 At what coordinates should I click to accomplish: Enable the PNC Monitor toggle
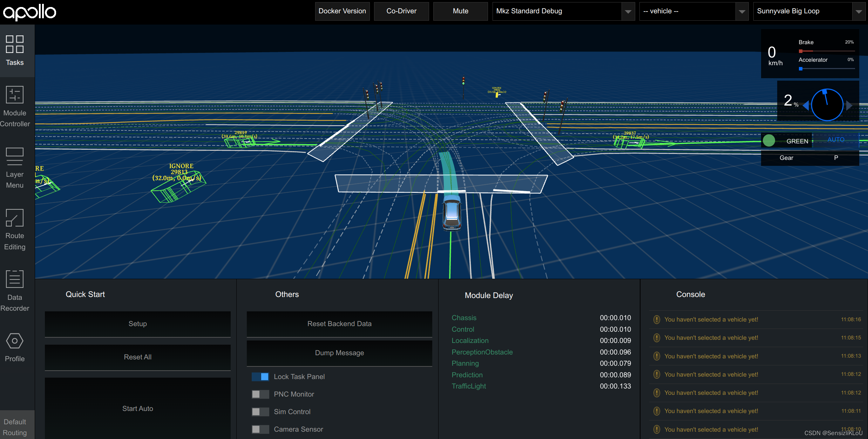(260, 394)
